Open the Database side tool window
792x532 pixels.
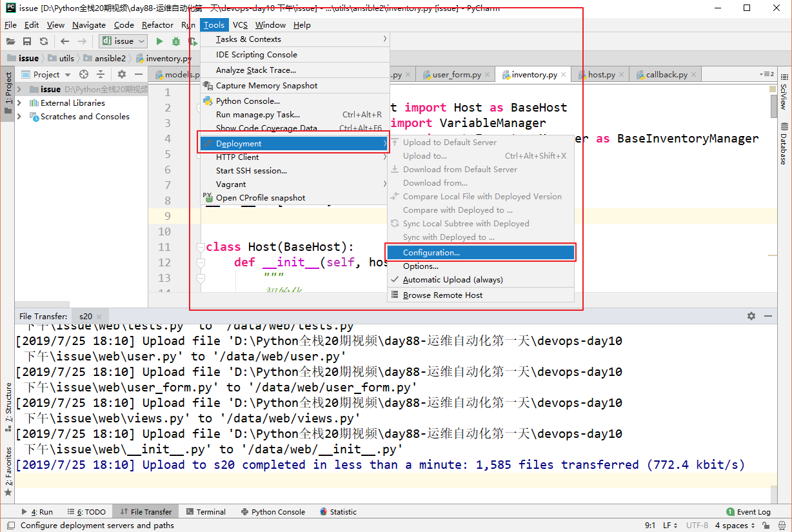pyautogui.click(x=784, y=143)
